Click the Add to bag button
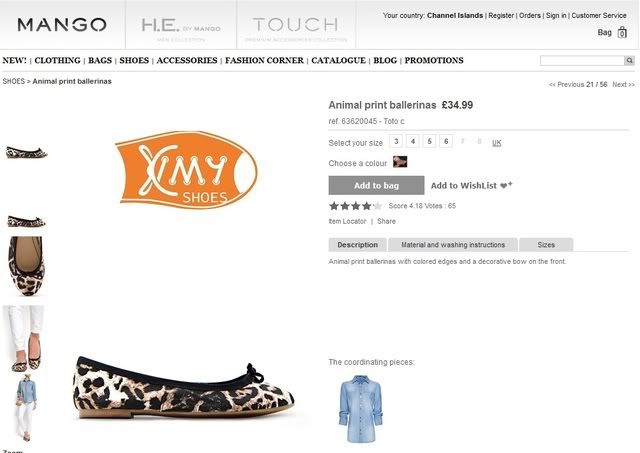The image size is (640, 453). point(376,185)
